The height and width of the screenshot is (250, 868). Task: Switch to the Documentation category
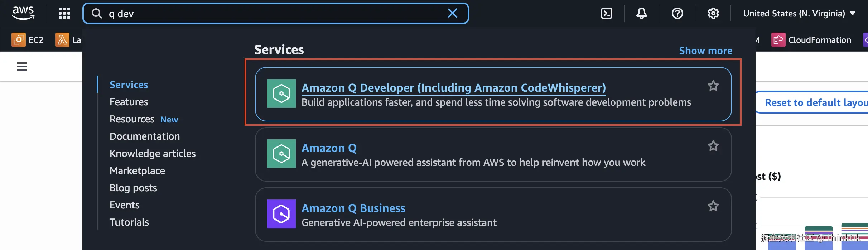[x=145, y=136]
